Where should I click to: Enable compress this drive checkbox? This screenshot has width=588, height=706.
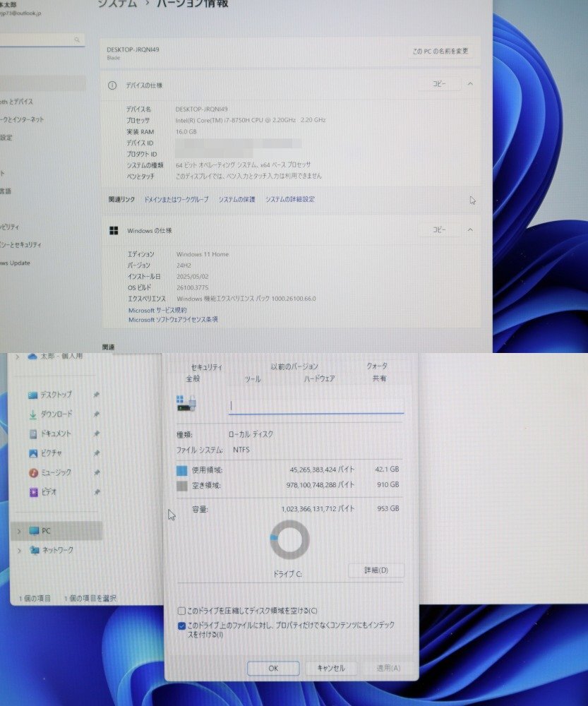[181, 611]
